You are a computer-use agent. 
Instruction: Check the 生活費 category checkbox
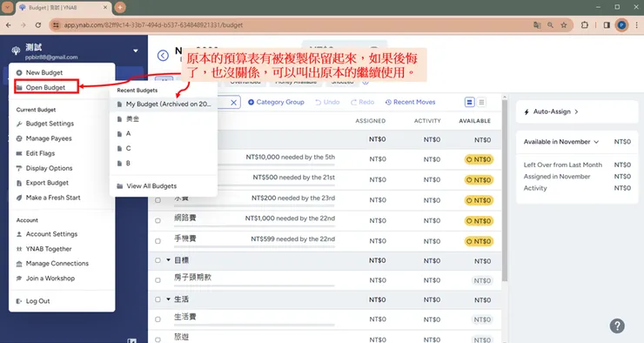tap(158, 319)
